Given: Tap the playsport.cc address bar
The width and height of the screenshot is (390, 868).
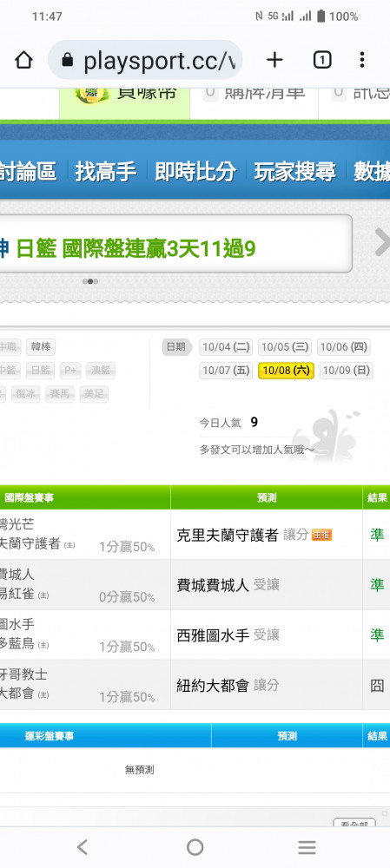Looking at the screenshot, I should click(145, 60).
